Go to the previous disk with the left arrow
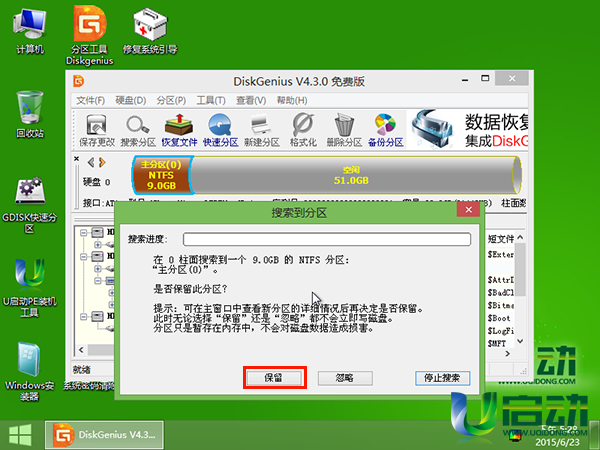Viewport: 600px width, 450px height. click(91, 163)
